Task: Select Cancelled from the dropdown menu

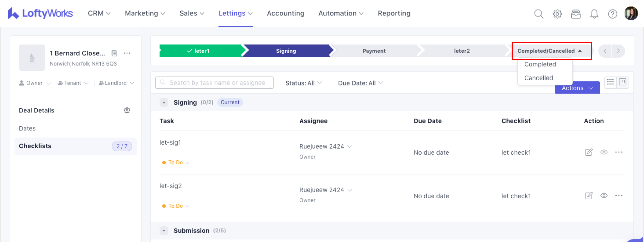Action: tap(538, 78)
